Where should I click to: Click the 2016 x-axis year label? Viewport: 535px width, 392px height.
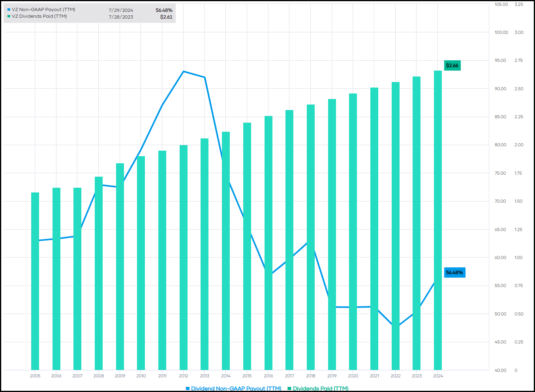(268, 376)
